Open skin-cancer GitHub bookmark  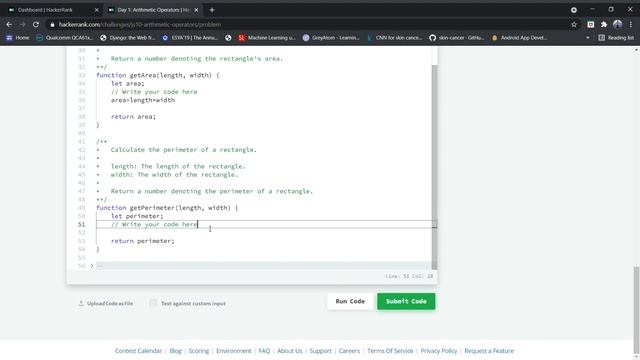(457, 38)
